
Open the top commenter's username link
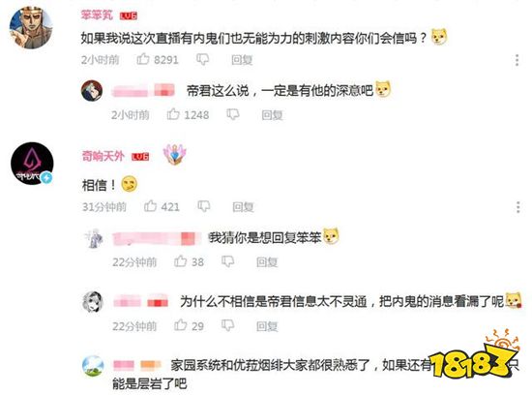click(x=97, y=15)
